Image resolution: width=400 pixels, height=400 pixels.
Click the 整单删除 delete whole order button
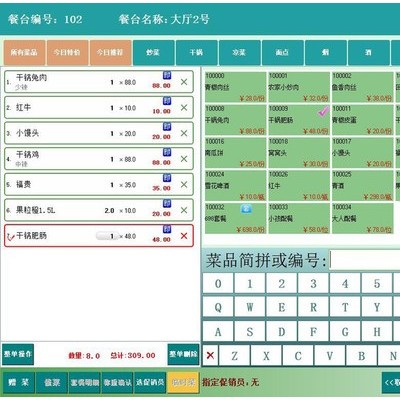[183, 354]
